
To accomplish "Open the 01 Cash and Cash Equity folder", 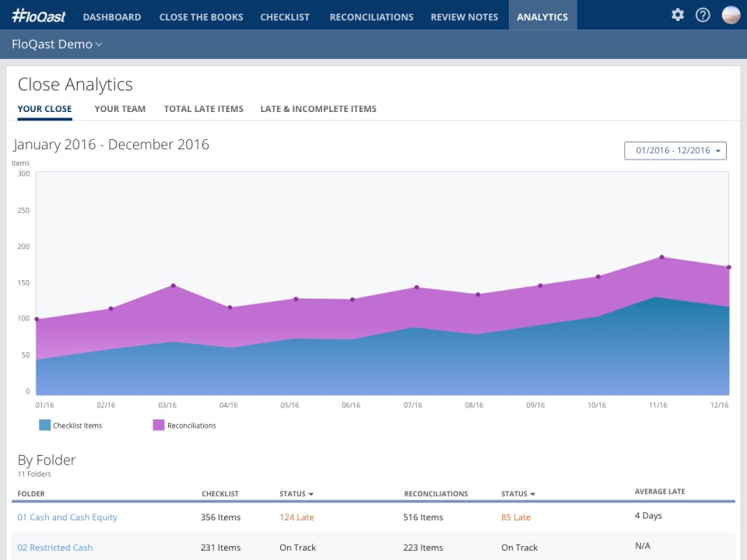I will pos(67,516).
